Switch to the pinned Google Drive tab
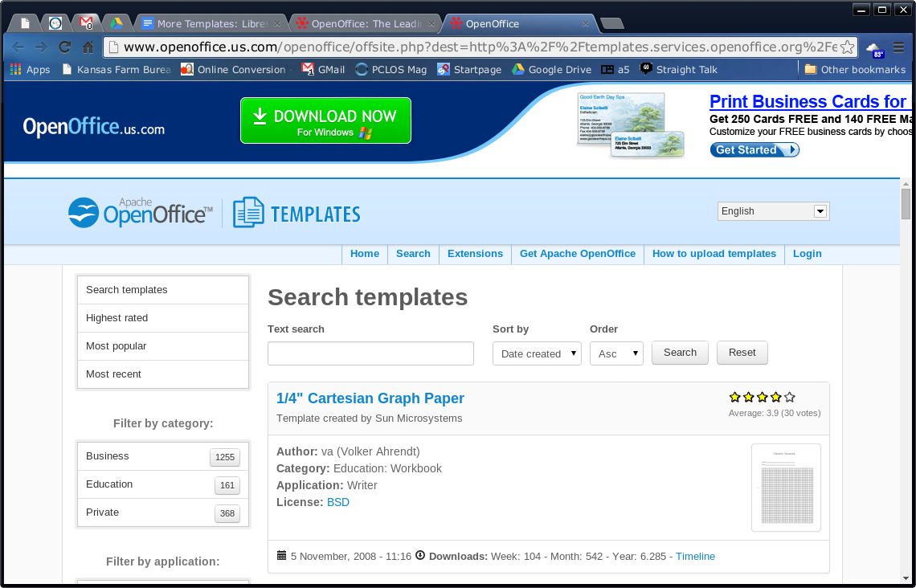916x588 pixels. point(117,23)
